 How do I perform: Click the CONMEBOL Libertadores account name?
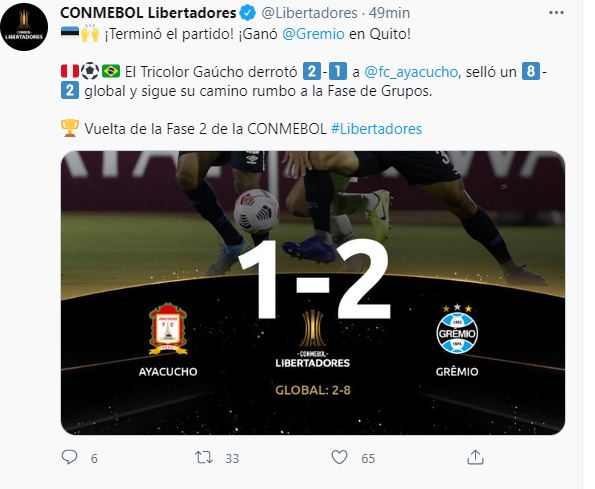148,13
